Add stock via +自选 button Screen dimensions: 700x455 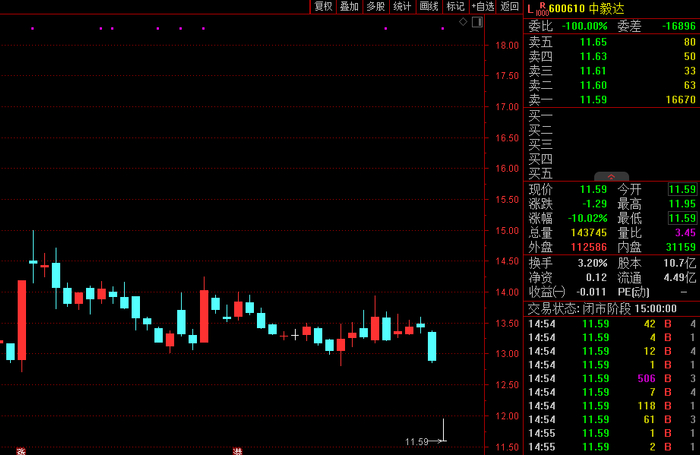point(483,7)
